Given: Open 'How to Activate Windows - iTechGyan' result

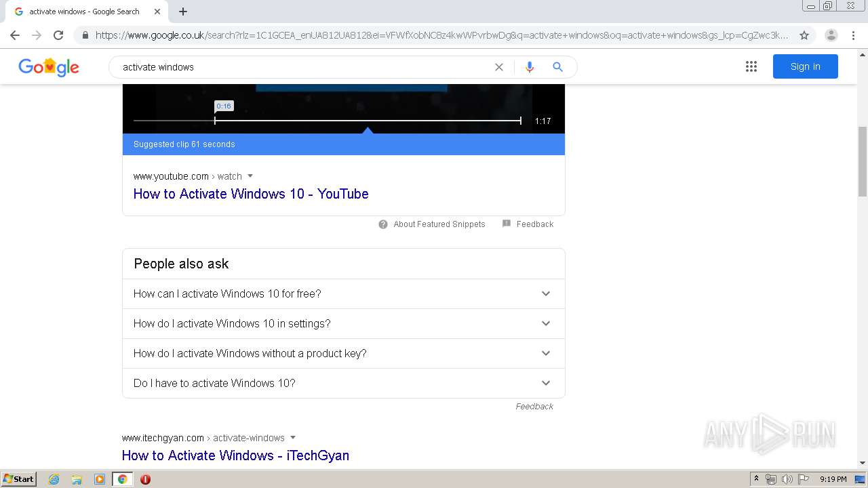Looking at the screenshot, I should click(x=235, y=455).
